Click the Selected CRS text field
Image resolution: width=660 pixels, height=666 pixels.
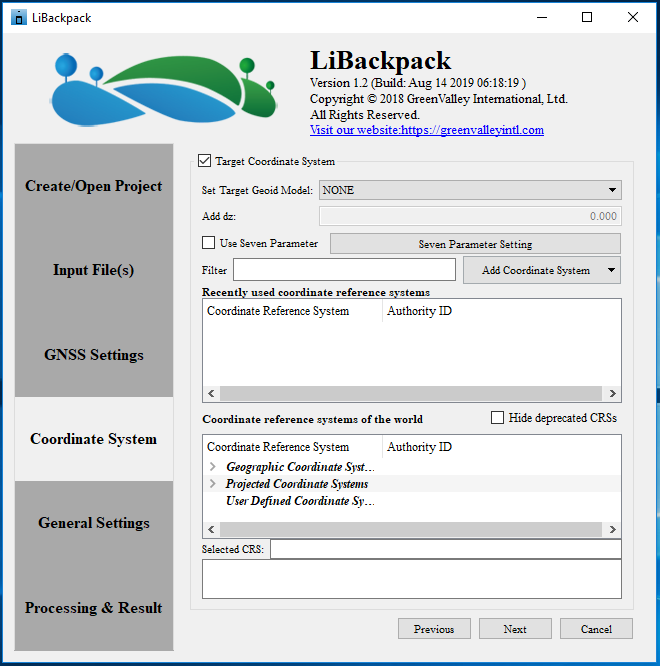coord(446,549)
